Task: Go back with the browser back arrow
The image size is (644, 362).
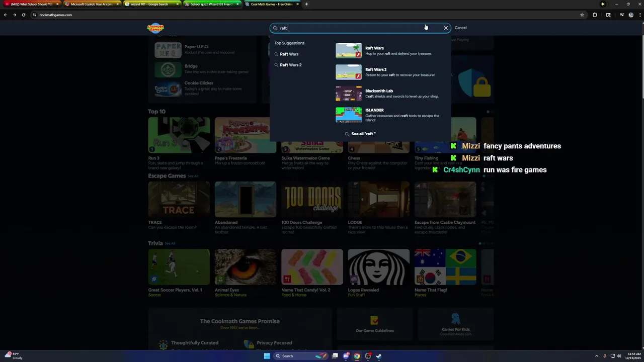Action: click(6, 15)
